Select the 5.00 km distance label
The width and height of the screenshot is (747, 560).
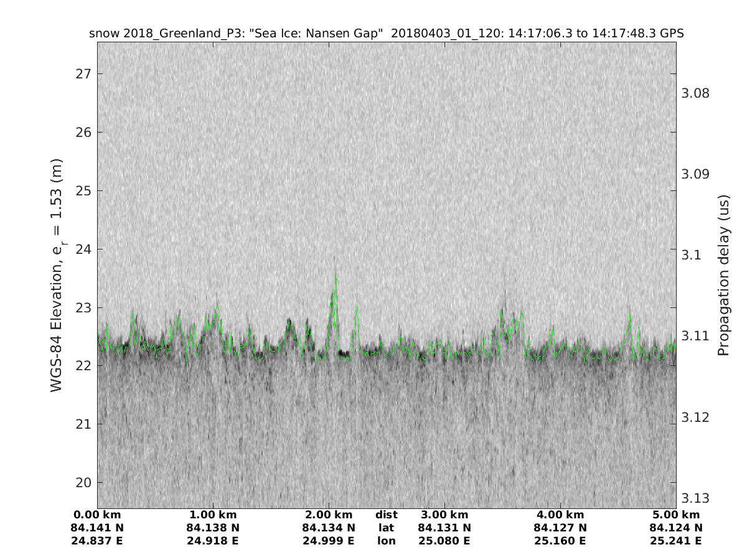[x=676, y=515]
